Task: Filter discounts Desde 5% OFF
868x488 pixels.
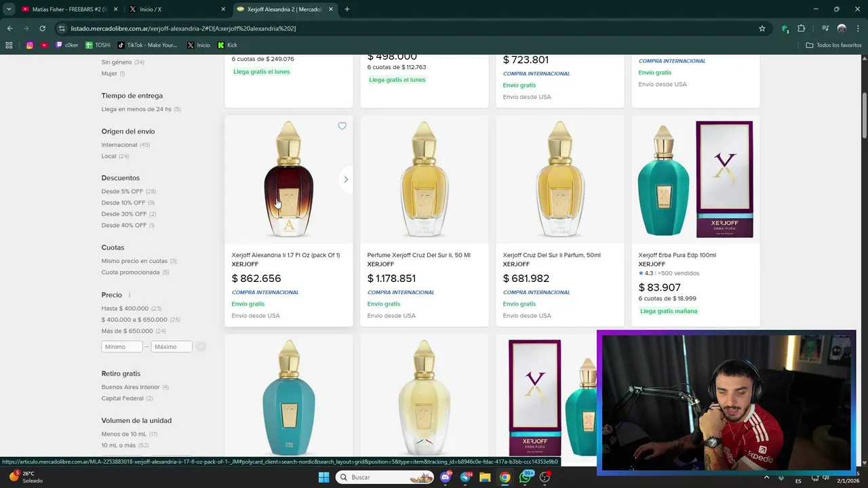Action: (129, 192)
